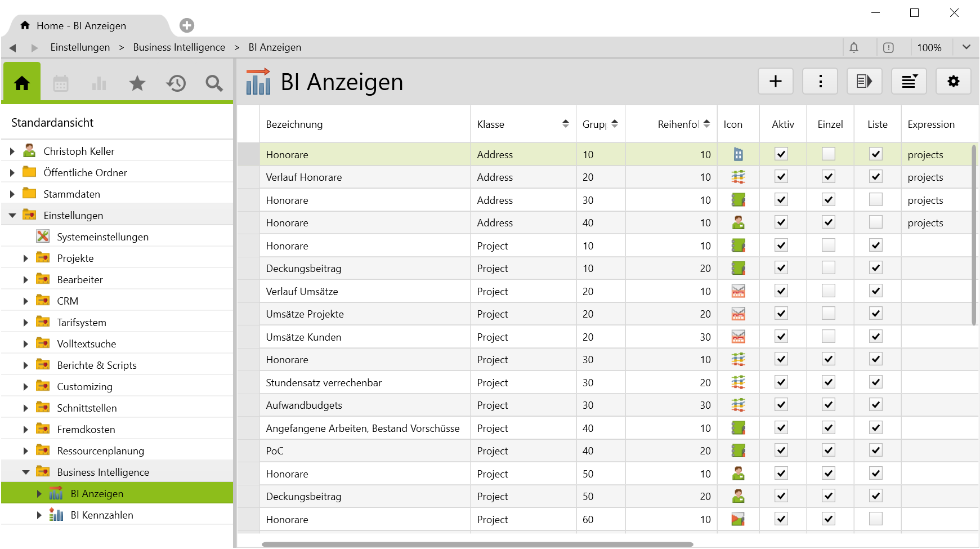Collapse the Business Intelligence tree node

[x=25, y=472]
